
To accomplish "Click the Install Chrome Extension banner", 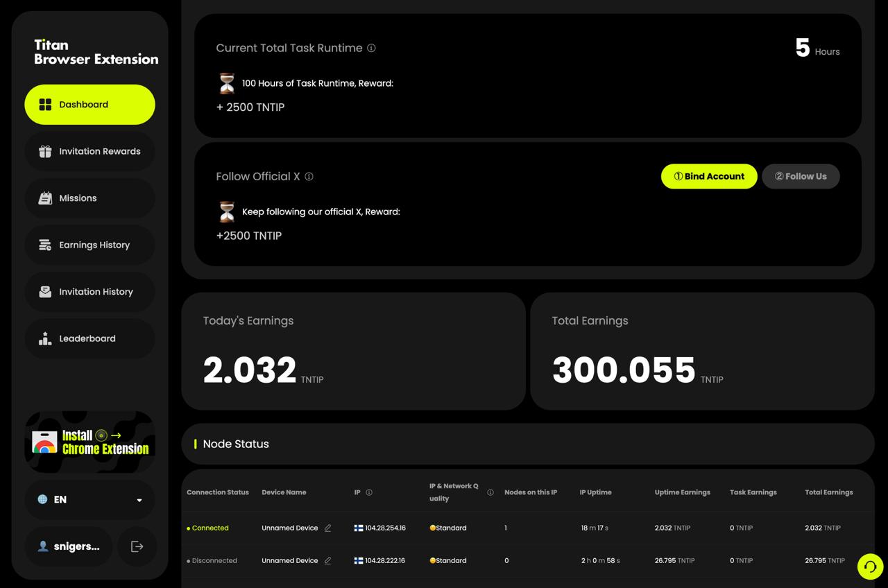I will tap(89, 442).
